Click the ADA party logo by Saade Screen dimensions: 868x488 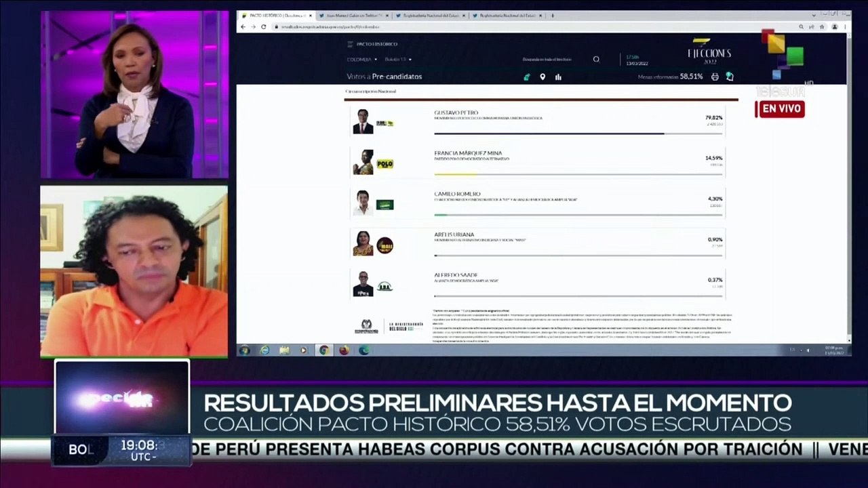click(x=384, y=286)
